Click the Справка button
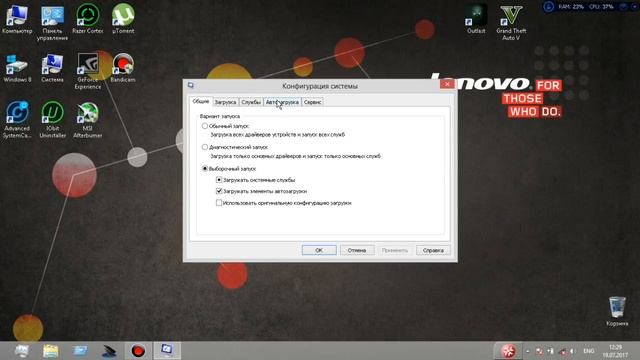This screenshot has height=360, width=640. tap(433, 250)
